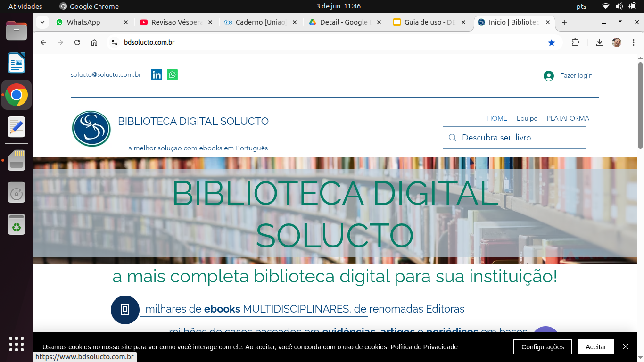
Task: Open LinkedIn icon link in site header
Action: [x=157, y=74]
